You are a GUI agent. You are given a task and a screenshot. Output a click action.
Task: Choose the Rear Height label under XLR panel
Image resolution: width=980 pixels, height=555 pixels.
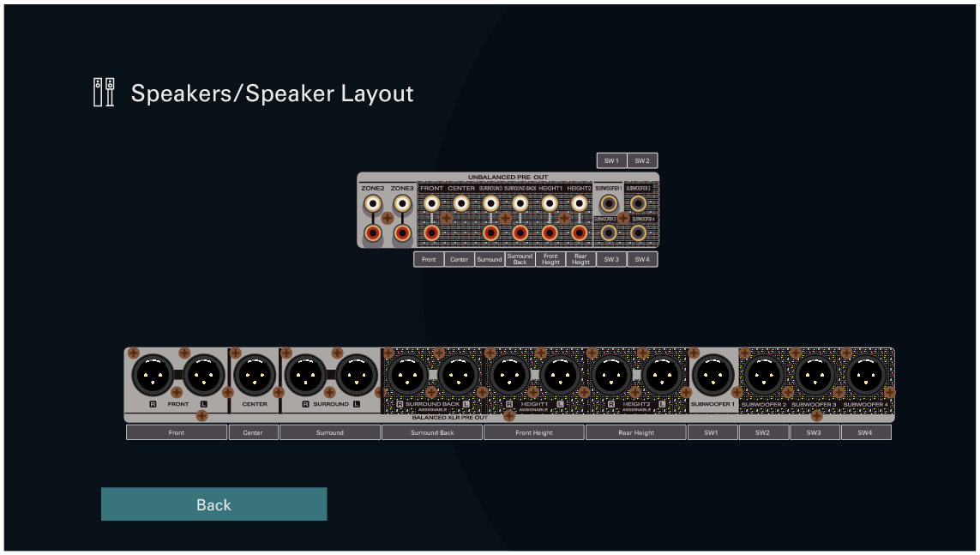[x=636, y=433]
